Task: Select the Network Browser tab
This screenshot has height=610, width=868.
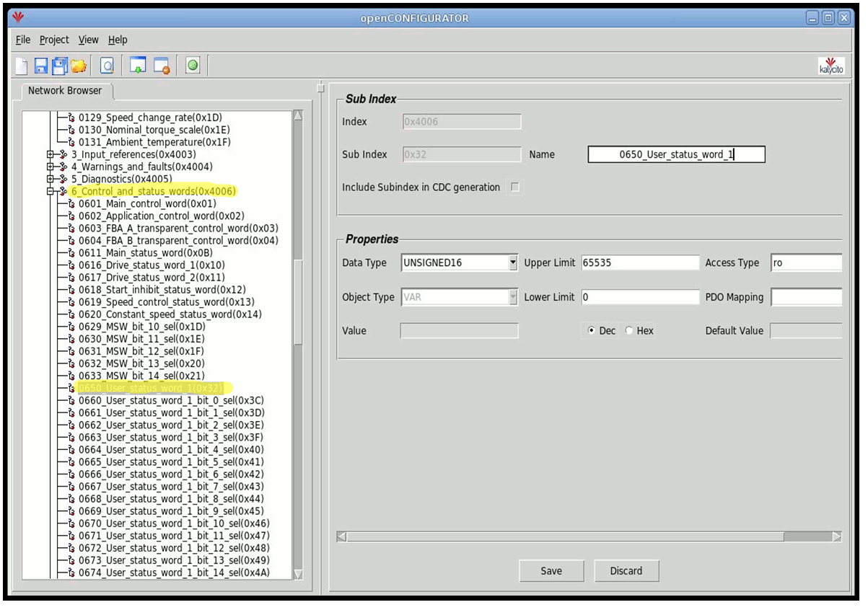Action: tap(65, 91)
